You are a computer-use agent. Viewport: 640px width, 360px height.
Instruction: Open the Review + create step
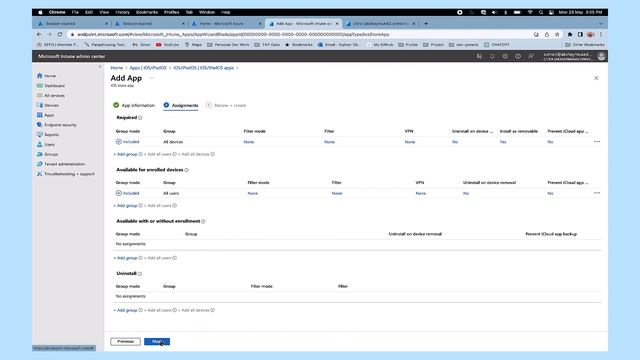click(x=226, y=105)
